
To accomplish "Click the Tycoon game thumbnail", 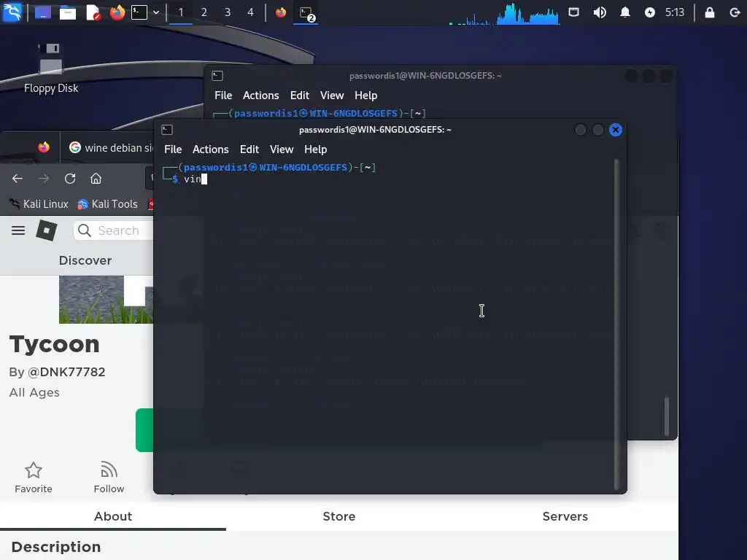I will 107,300.
